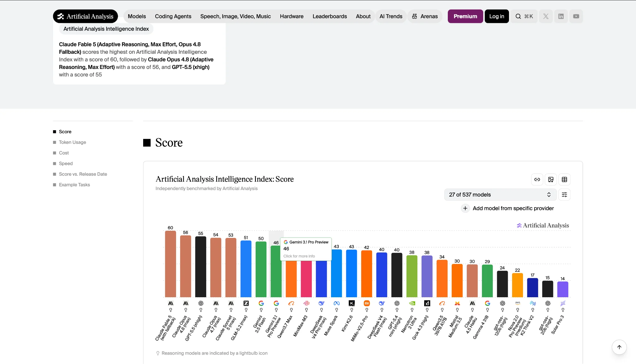Click the back-to-top arrow button
The height and width of the screenshot is (364, 636).
(x=619, y=347)
